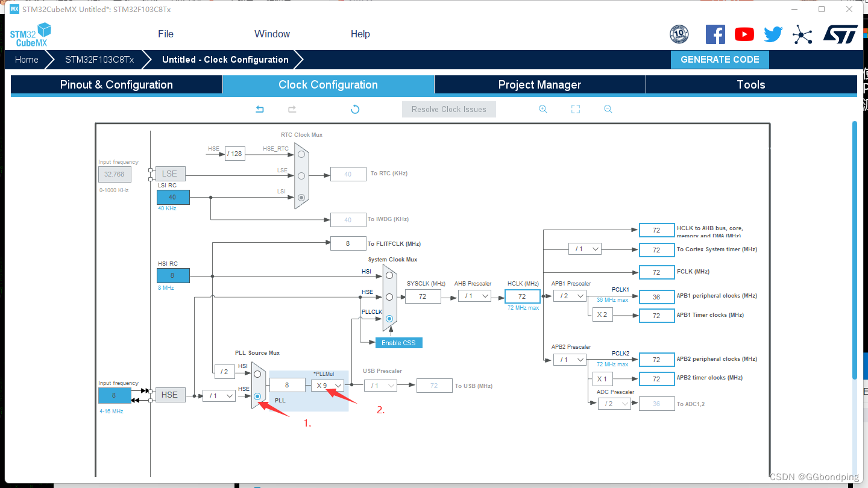Click the To ADC1,2 value box
Image resolution: width=868 pixels, height=488 pixels.
click(656, 404)
